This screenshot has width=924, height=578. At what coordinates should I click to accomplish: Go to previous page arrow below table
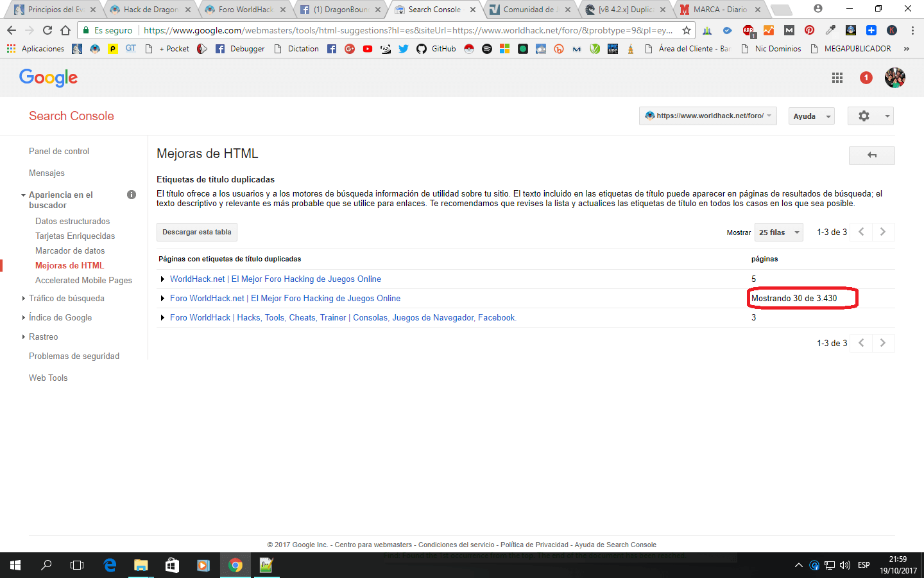coord(861,343)
